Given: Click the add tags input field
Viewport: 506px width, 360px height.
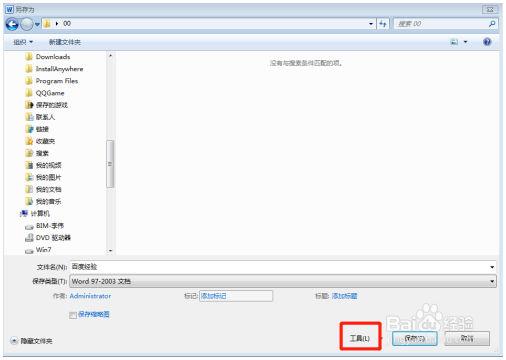Looking at the screenshot, I should (236, 296).
